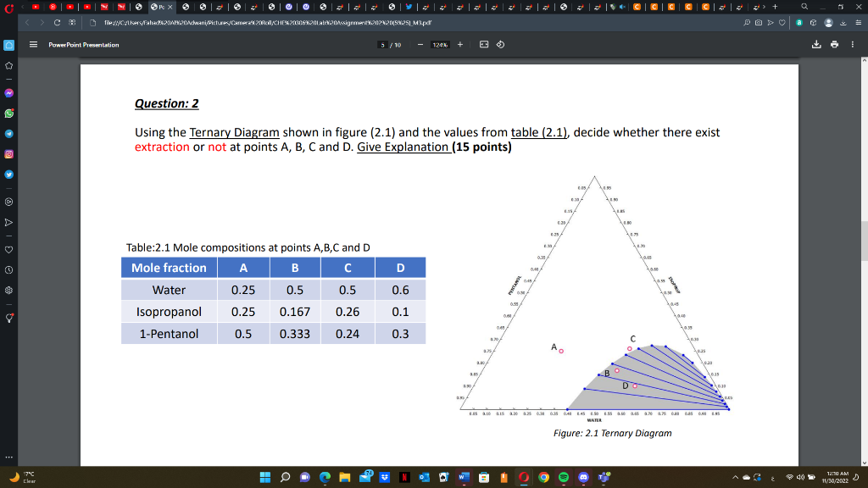Image resolution: width=868 pixels, height=488 pixels.
Task: Switch to the Twitter browser tab
Action: [409, 7]
